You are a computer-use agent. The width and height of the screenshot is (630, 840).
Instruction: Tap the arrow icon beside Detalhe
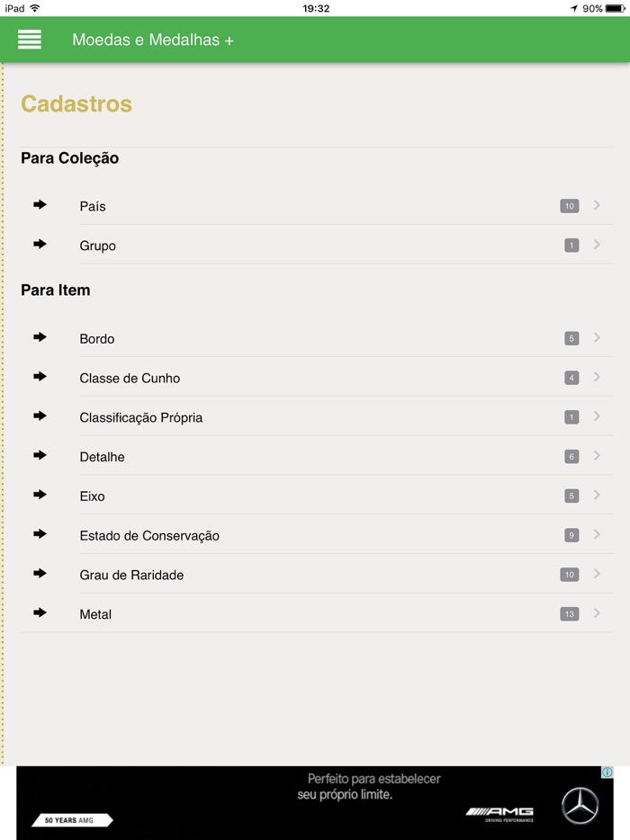40,455
